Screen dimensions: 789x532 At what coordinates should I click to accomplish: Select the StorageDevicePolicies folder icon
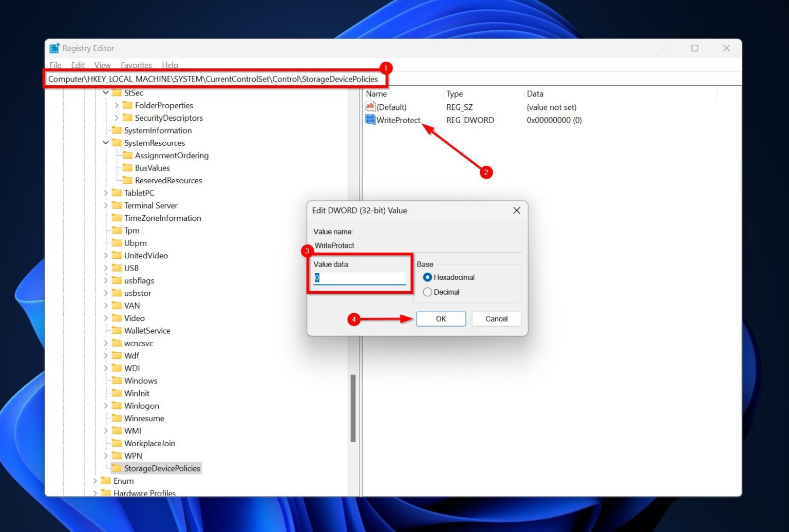coord(116,468)
